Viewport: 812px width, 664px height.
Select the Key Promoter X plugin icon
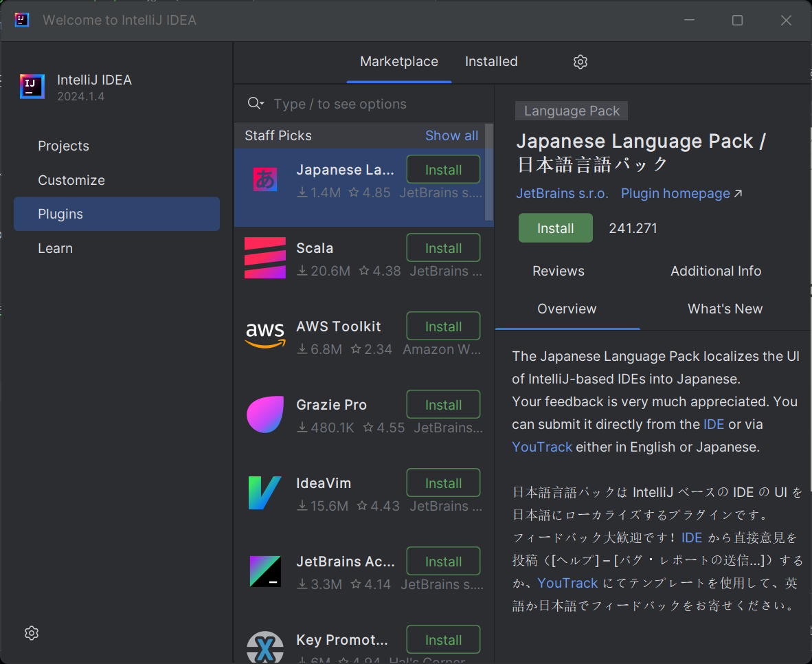pos(264,647)
